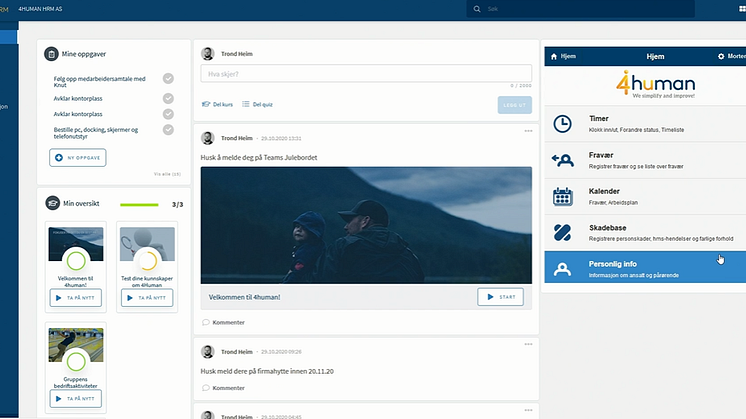Open Timer clock menu item
746x419 pixels.
click(645, 124)
